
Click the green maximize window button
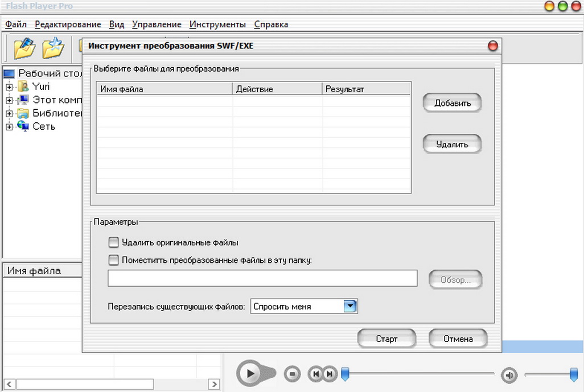pyautogui.click(x=563, y=6)
